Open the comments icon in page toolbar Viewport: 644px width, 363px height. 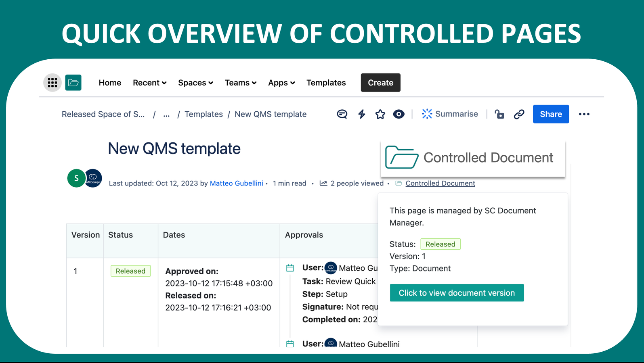(342, 114)
